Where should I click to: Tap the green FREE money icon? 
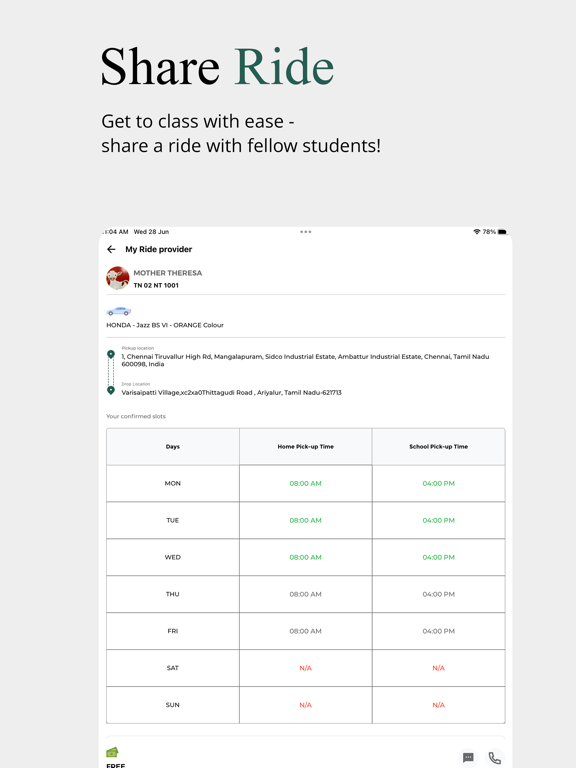pyautogui.click(x=112, y=752)
